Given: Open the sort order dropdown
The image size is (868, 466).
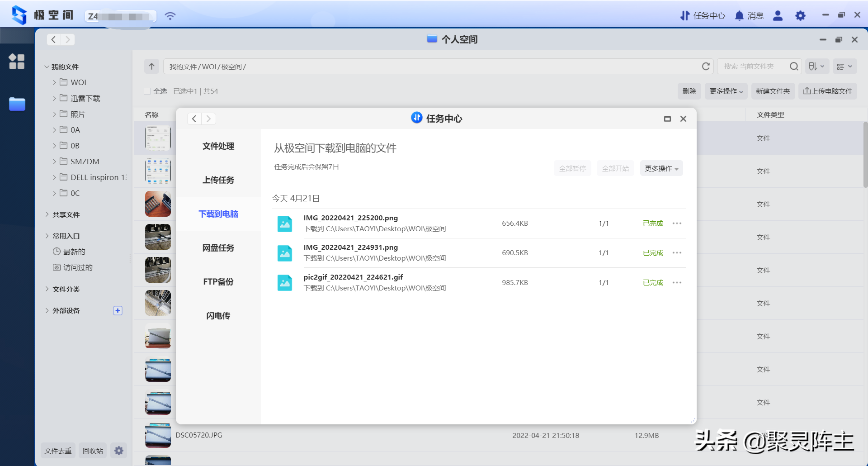Looking at the screenshot, I should pyautogui.click(x=817, y=67).
